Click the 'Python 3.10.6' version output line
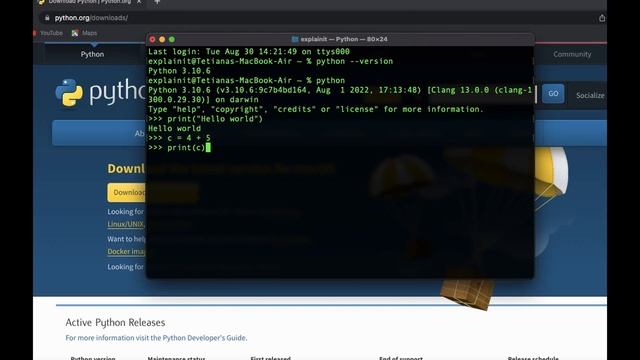640x360 pixels. 179,71
